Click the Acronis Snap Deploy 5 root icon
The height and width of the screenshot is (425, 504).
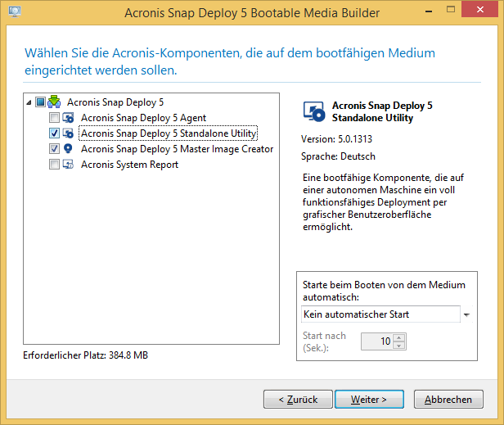pos(54,102)
